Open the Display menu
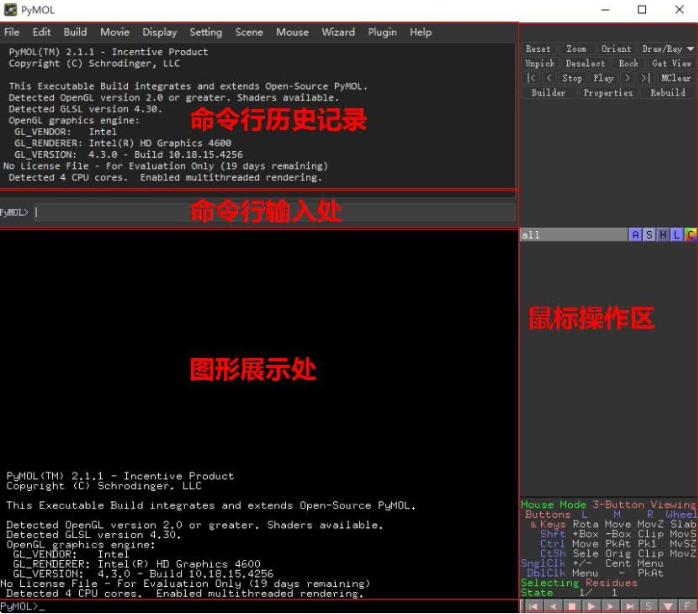This screenshot has width=698, height=614. [x=160, y=32]
